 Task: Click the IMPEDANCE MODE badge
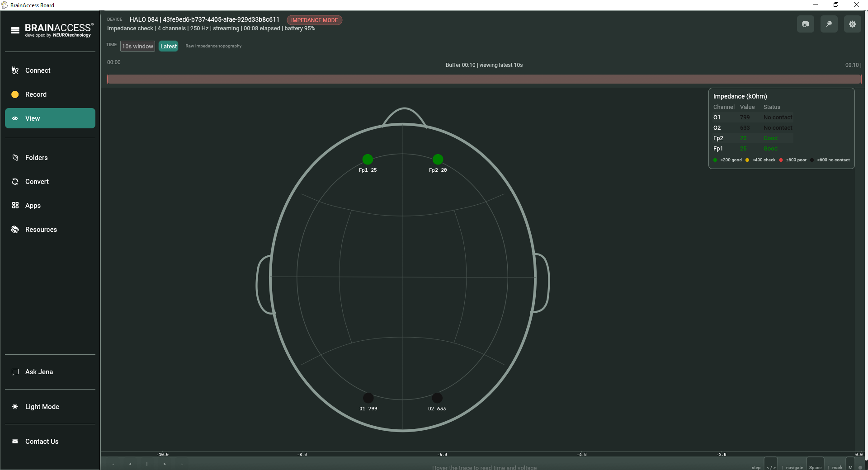pos(315,20)
